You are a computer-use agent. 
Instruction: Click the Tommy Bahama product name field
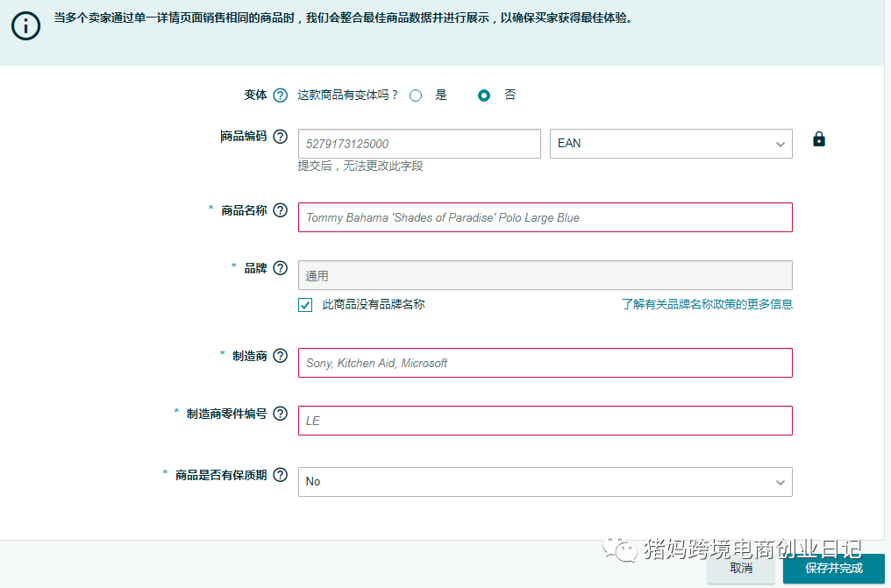pyautogui.click(x=545, y=217)
